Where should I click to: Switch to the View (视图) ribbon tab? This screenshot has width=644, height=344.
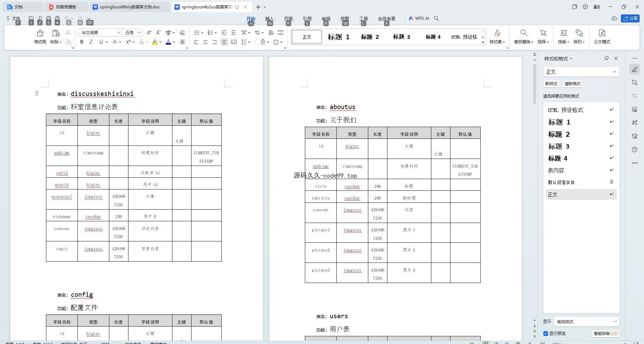pos(344,19)
